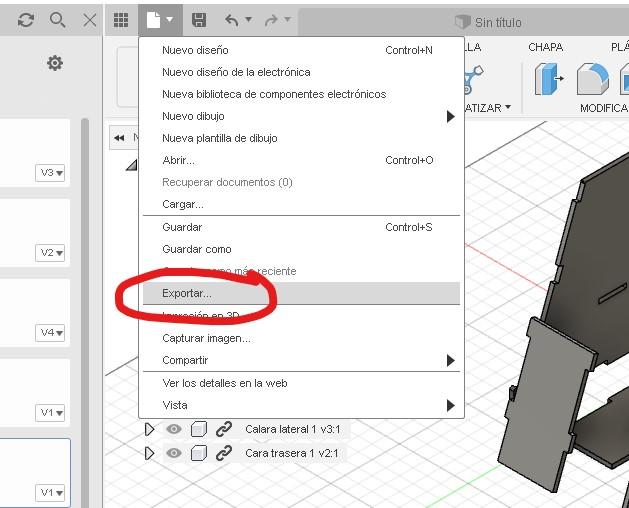This screenshot has width=629, height=508.
Task: Choose Cargar... from the file menu
Action: (301, 204)
